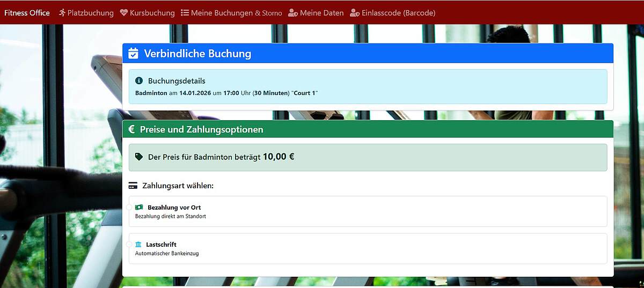Click the credit card icon by Zahlungsart wählen
Viewport: 644px width, 288px height.
[x=133, y=186]
